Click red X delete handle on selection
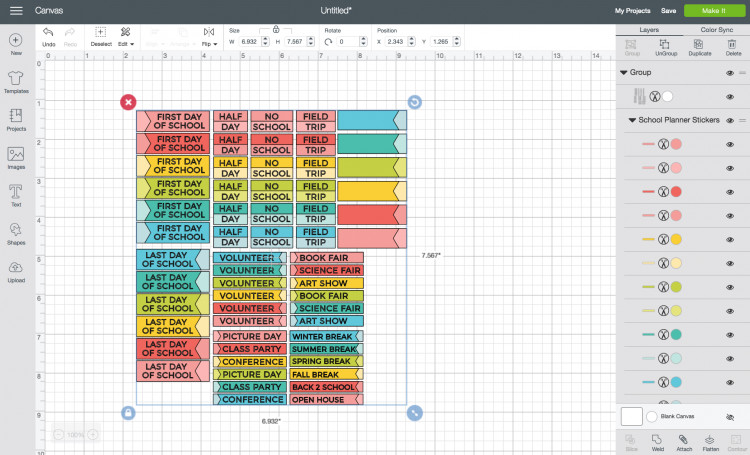 tap(128, 102)
